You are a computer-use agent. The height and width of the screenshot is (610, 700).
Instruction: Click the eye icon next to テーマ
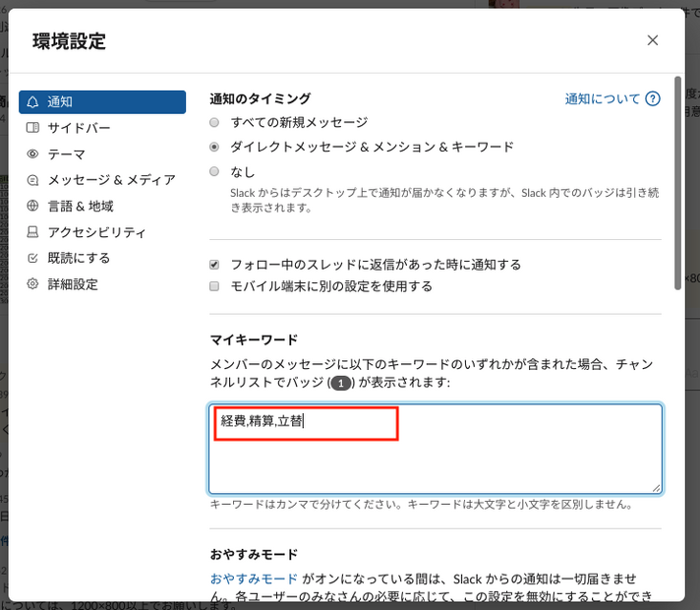pyautogui.click(x=32, y=154)
